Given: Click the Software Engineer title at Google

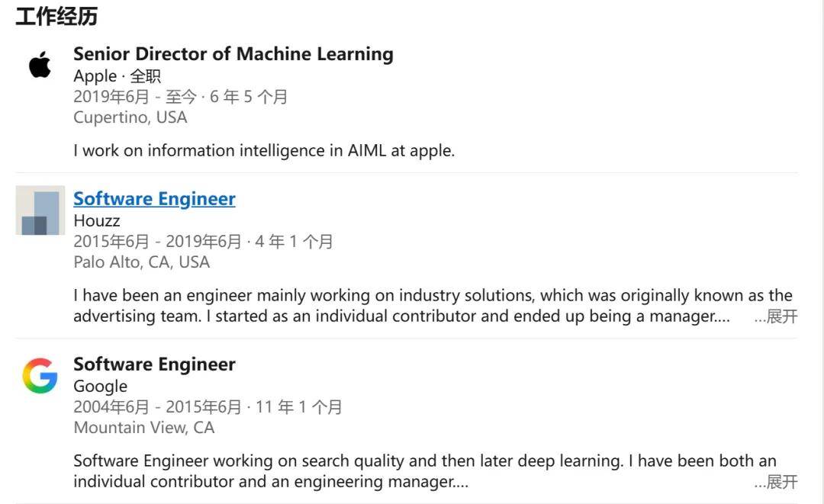Looking at the screenshot, I should tap(154, 364).
